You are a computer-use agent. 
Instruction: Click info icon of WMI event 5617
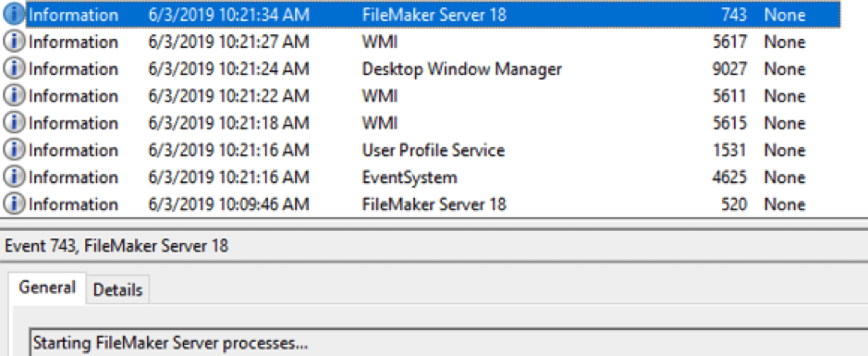click(x=14, y=42)
